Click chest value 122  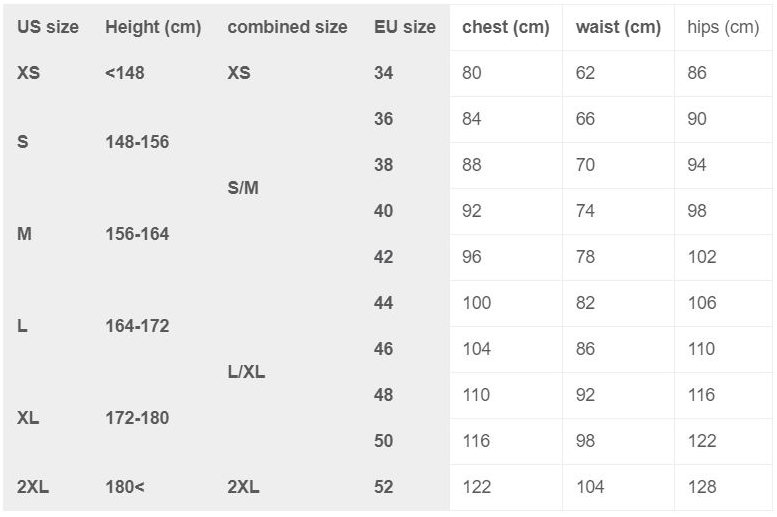pyautogui.click(x=477, y=487)
